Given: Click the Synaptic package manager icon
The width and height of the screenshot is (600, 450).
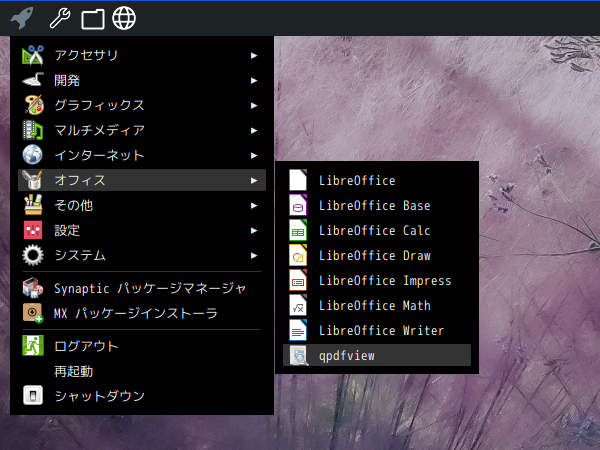Looking at the screenshot, I should point(33,288).
